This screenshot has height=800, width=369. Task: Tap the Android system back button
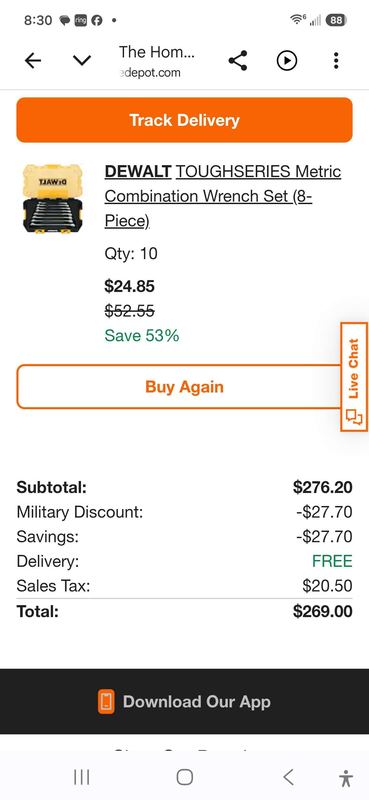288,777
